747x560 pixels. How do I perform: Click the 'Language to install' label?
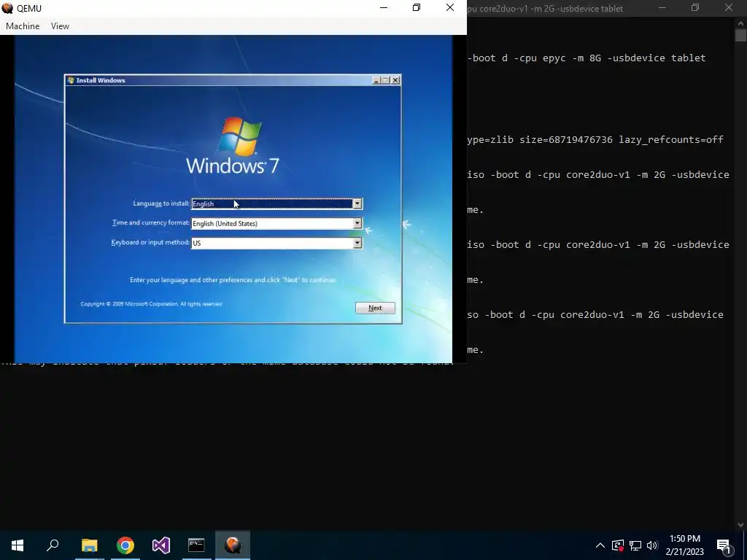point(161,203)
